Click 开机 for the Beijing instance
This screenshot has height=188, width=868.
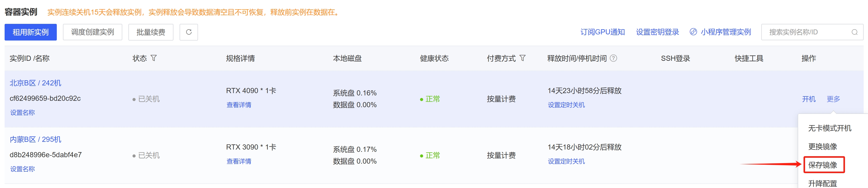tap(809, 99)
